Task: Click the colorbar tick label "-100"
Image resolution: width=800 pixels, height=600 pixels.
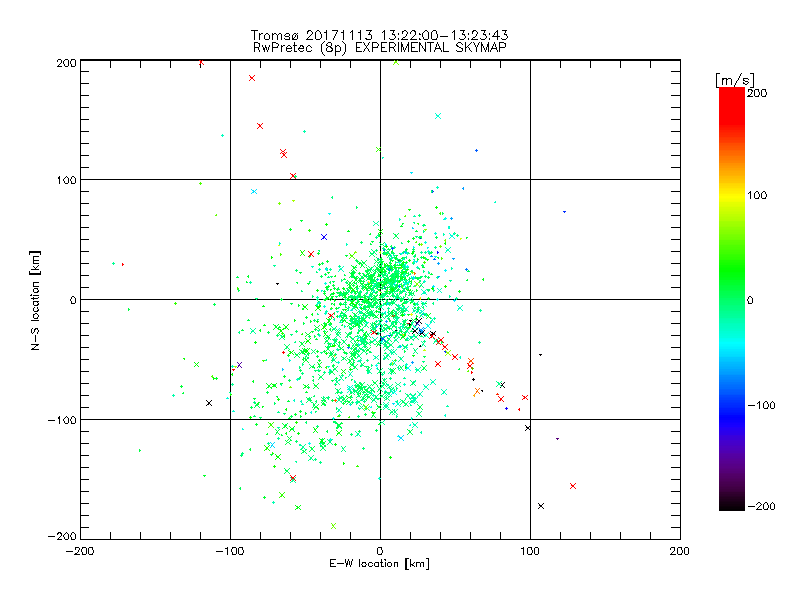Action: (x=761, y=406)
